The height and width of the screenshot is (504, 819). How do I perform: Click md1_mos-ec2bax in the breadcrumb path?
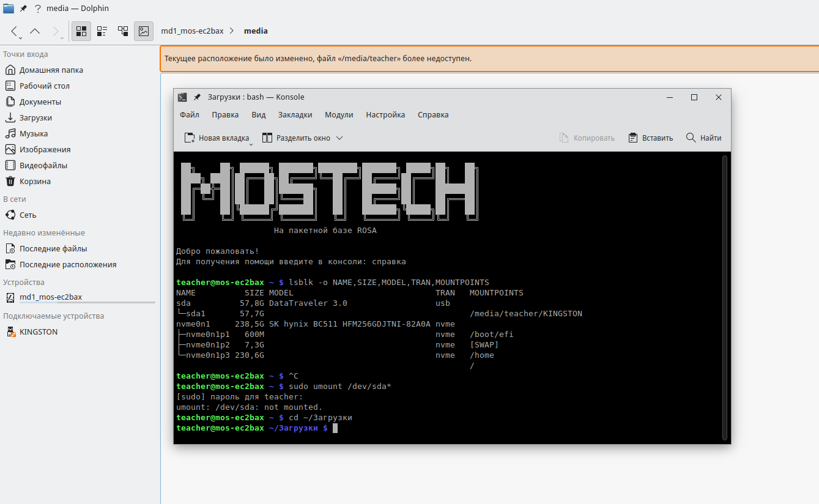[x=192, y=31]
